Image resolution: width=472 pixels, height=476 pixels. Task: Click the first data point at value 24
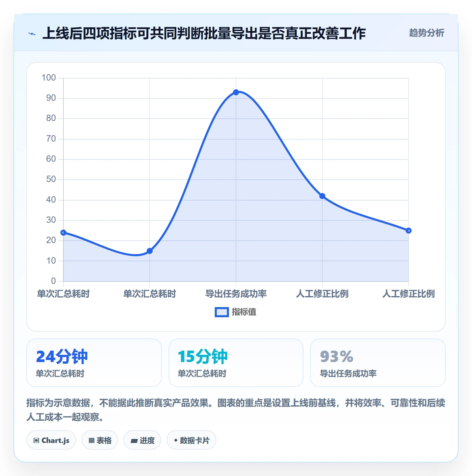(63, 233)
